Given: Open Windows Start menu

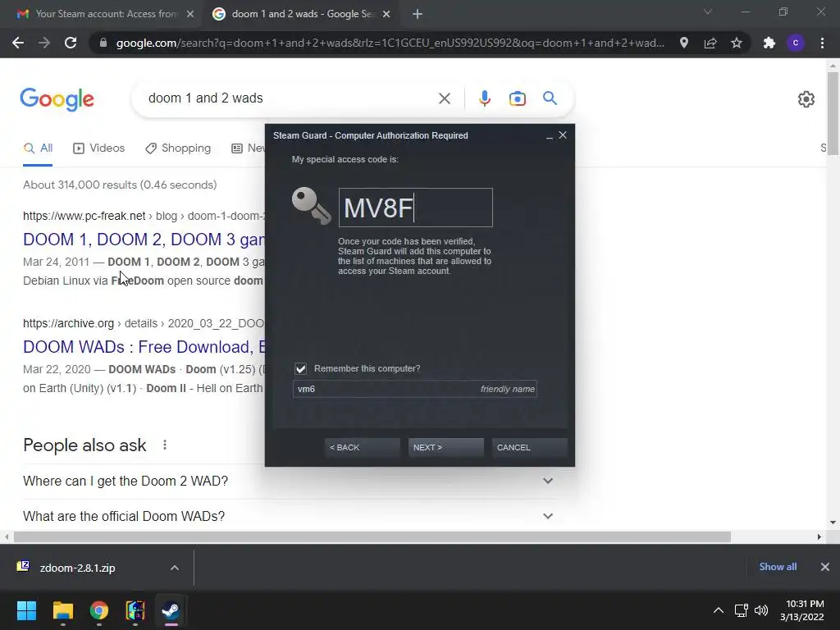Looking at the screenshot, I should click(x=26, y=610).
